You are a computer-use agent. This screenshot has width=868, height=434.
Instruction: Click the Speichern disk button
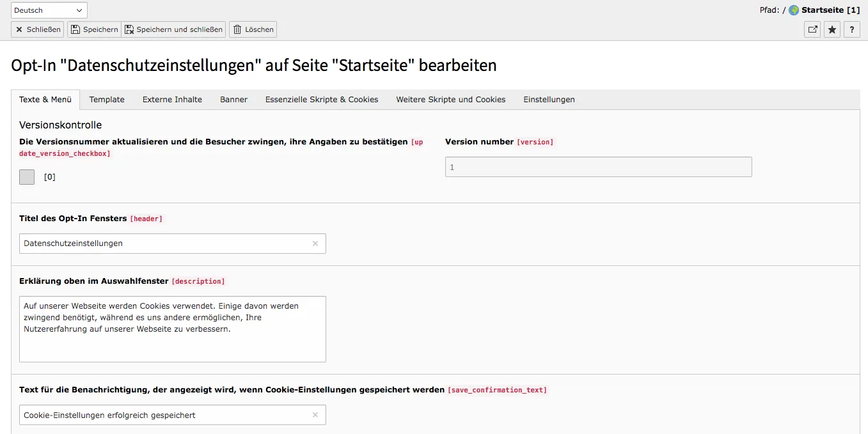(x=94, y=29)
